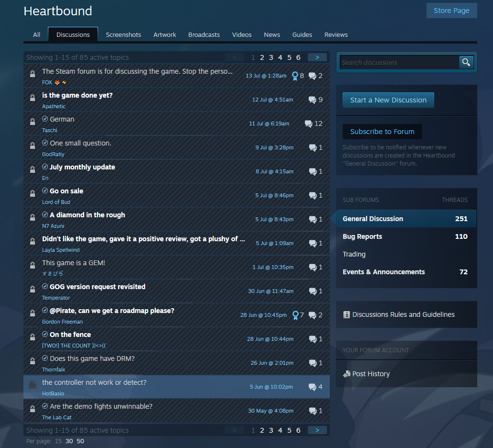Click checkmark icon next to 'Go on sale'
The width and height of the screenshot is (493, 448).
click(x=45, y=190)
